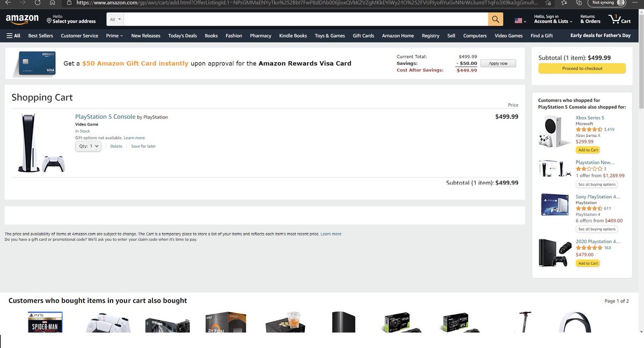
Task: Click Save for later link
Action: [143, 146]
